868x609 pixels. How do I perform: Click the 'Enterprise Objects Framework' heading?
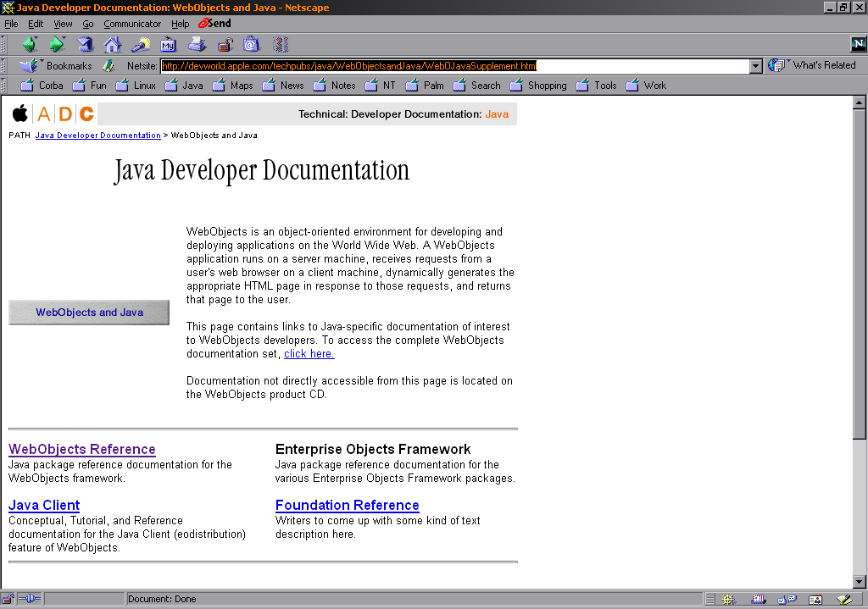click(x=373, y=449)
